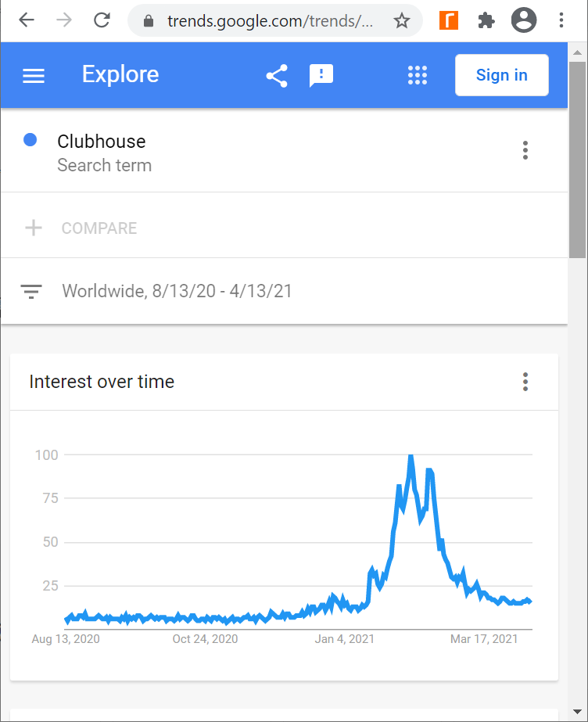Click the blue Clubhouse color dot

[x=30, y=141]
